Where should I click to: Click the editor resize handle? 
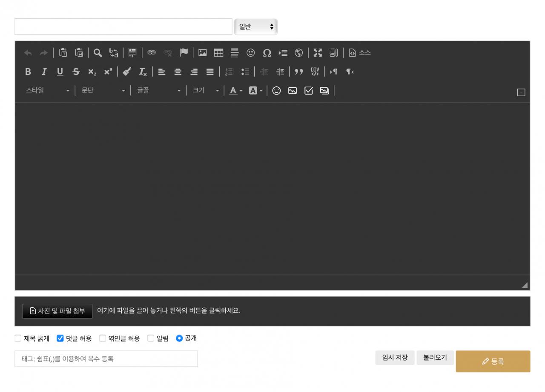pos(525,285)
